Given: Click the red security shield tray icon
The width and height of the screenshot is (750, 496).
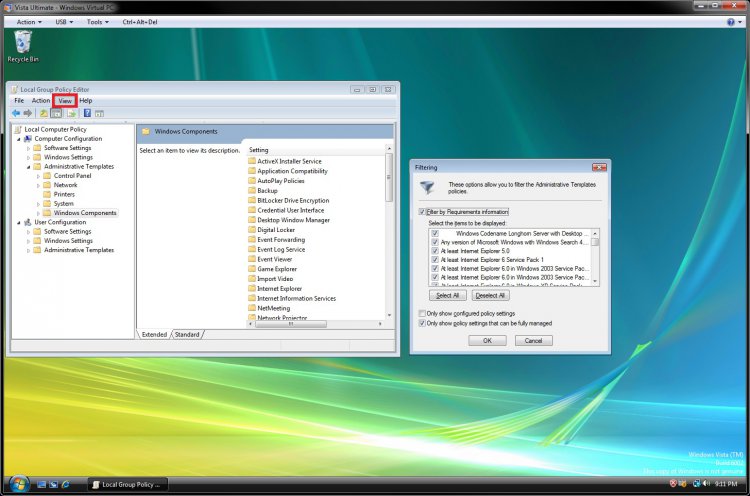Looking at the screenshot, I should (x=673, y=484).
